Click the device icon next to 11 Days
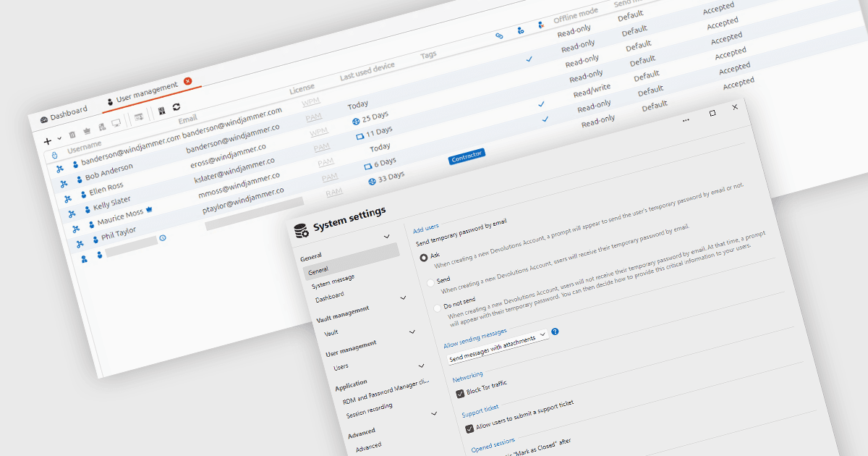The height and width of the screenshot is (456, 868). (359, 136)
